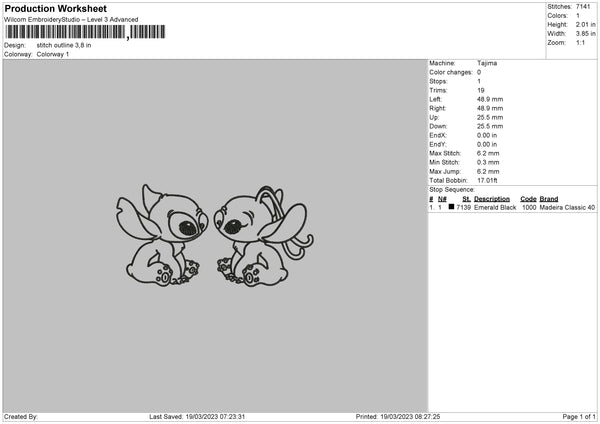The width and height of the screenshot is (600, 424).
Task: Click the Max Jump value 6.2 mm
Action: point(488,172)
